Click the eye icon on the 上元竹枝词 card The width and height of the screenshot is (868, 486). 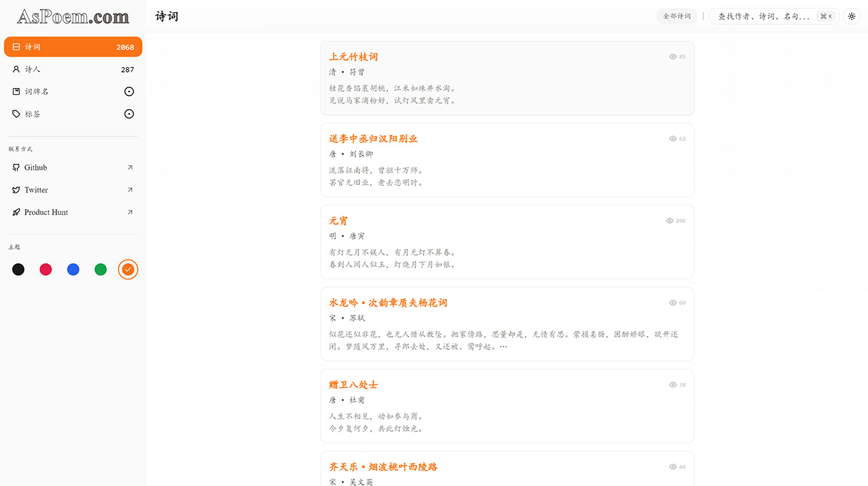coord(671,57)
